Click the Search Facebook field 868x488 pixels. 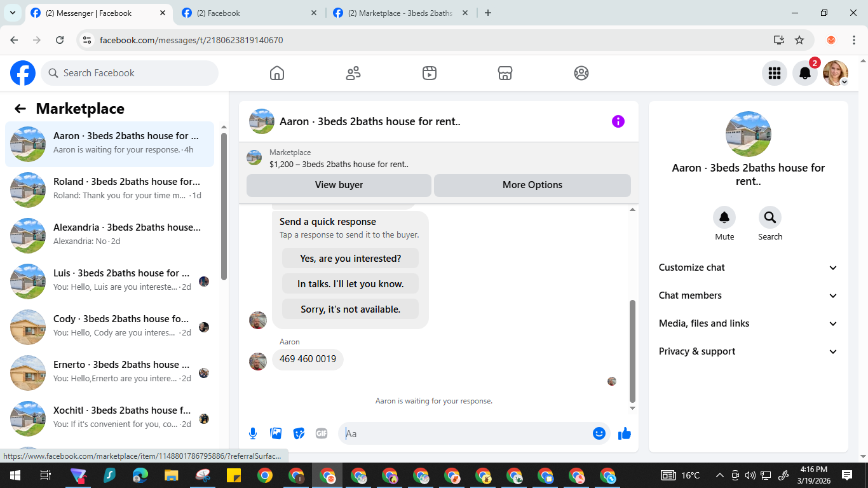tap(130, 73)
